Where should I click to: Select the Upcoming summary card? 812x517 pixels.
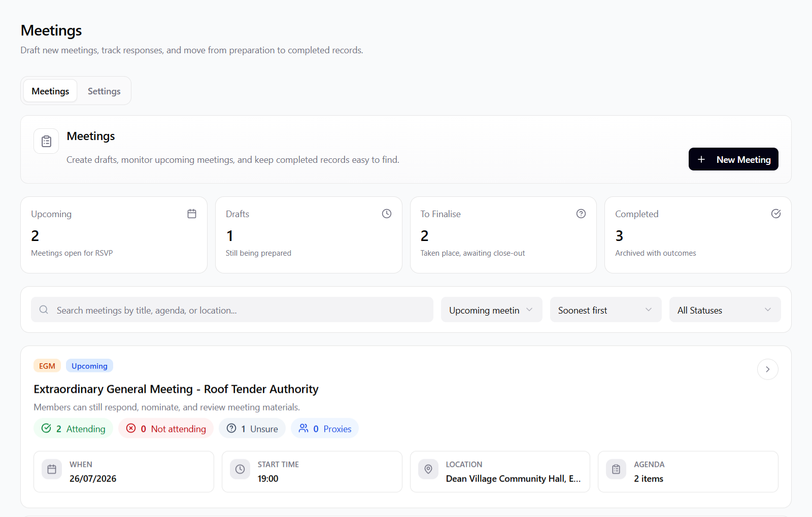click(114, 235)
